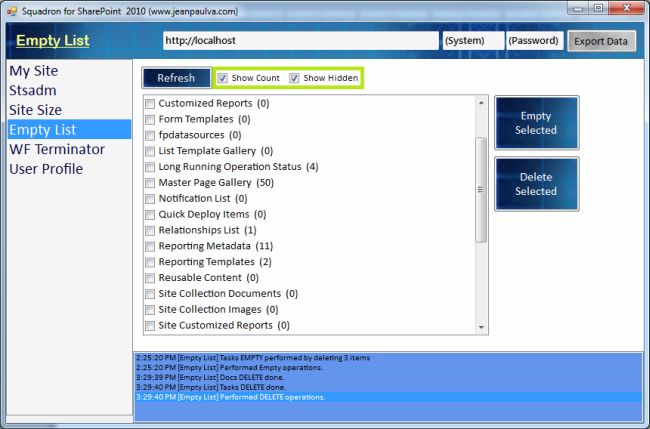
Task: Click the Delete Selected button
Action: point(536,184)
